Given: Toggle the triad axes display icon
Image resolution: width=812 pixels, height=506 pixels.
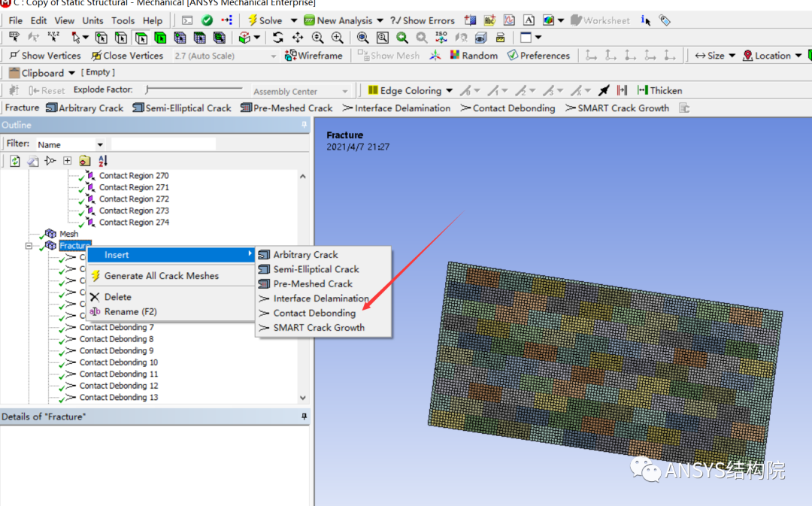Looking at the screenshot, I should 435,56.
